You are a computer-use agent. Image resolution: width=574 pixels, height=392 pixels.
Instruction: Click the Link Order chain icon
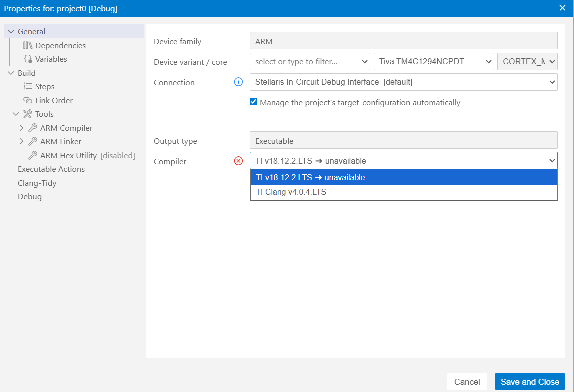(28, 100)
